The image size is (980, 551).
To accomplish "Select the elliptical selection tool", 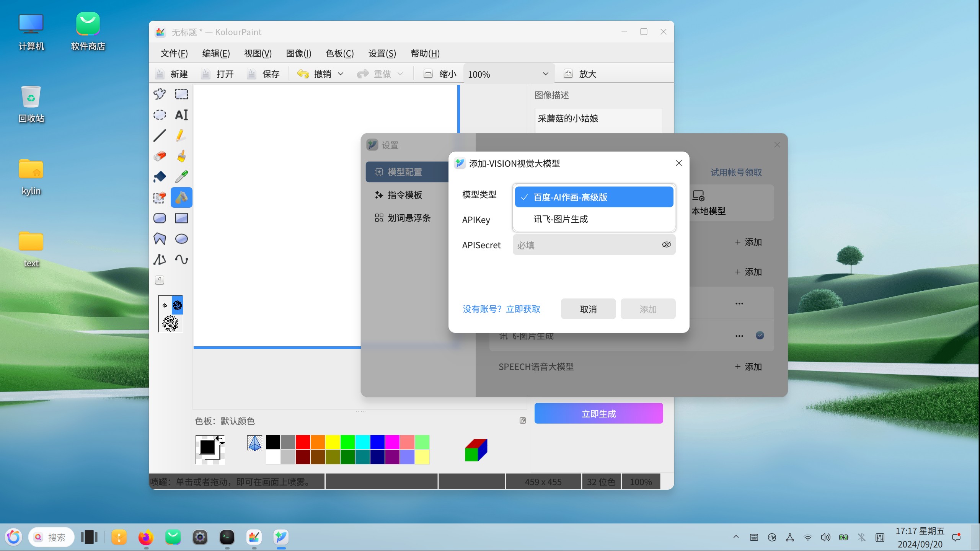I will click(x=160, y=115).
